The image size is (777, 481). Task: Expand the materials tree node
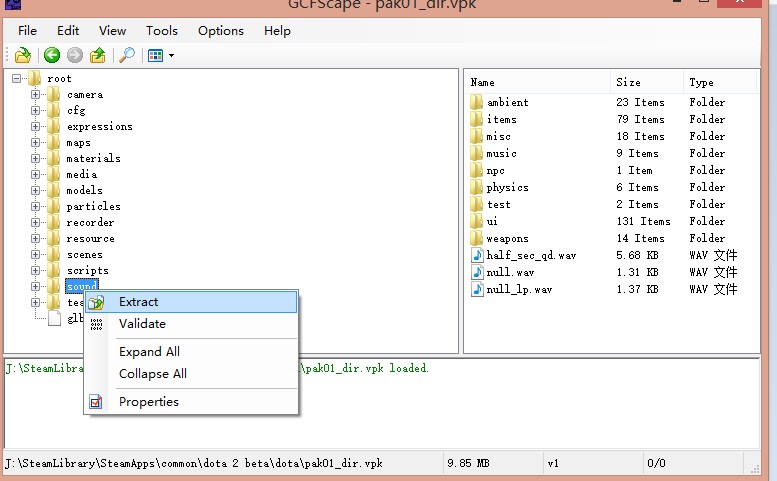35,158
